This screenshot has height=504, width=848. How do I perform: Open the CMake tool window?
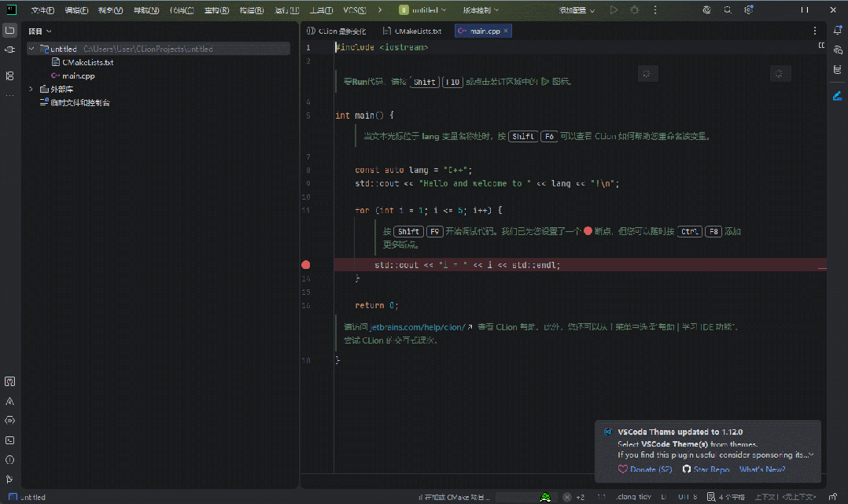tap(10, 401)
